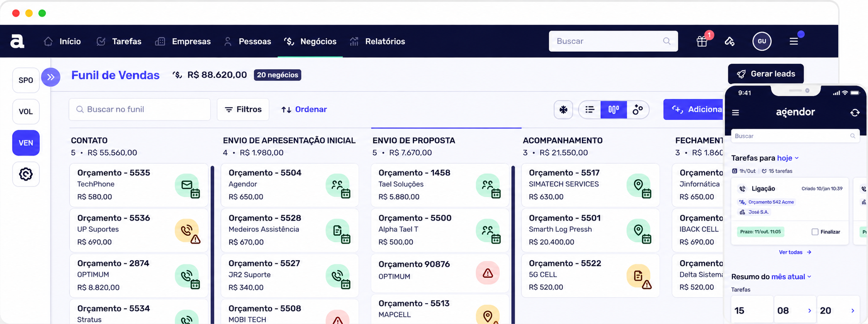Screen dimensions: 868x324
Task: Go to Início in navigation
Action: 62,41
